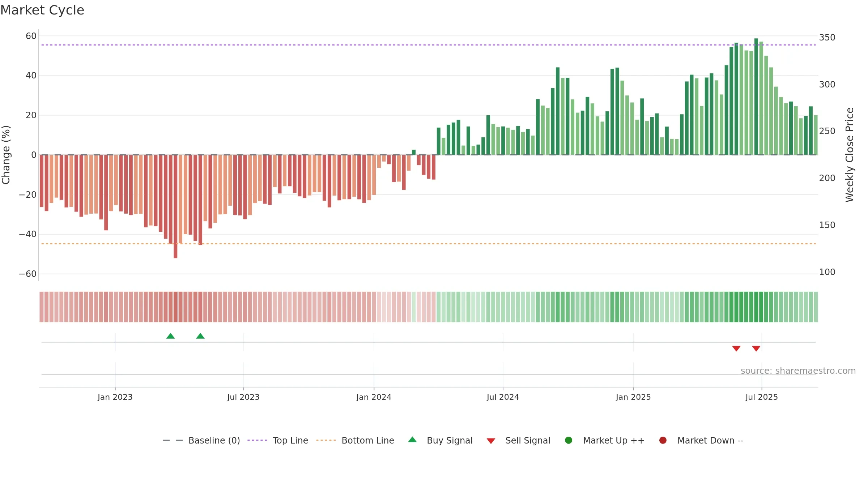Click the 200 tick on right axis
Viewport: 868px width, 488px height.
click(827, 178)
